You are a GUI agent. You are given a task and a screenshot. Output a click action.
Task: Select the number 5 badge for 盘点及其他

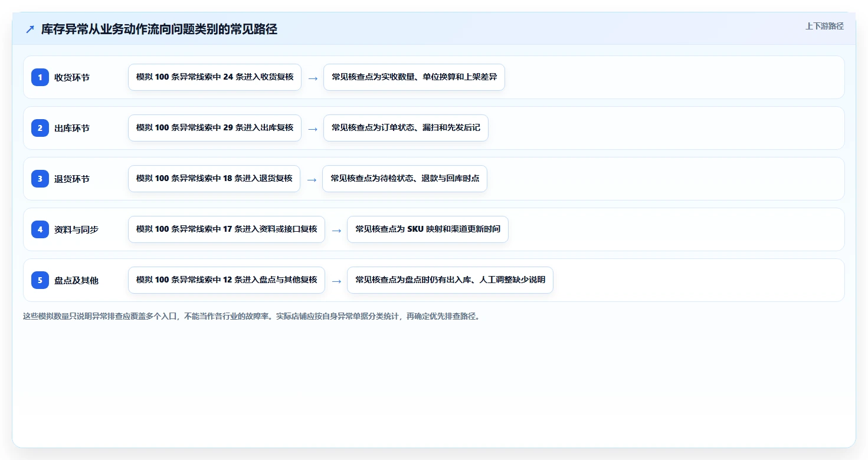coord(40,280)
